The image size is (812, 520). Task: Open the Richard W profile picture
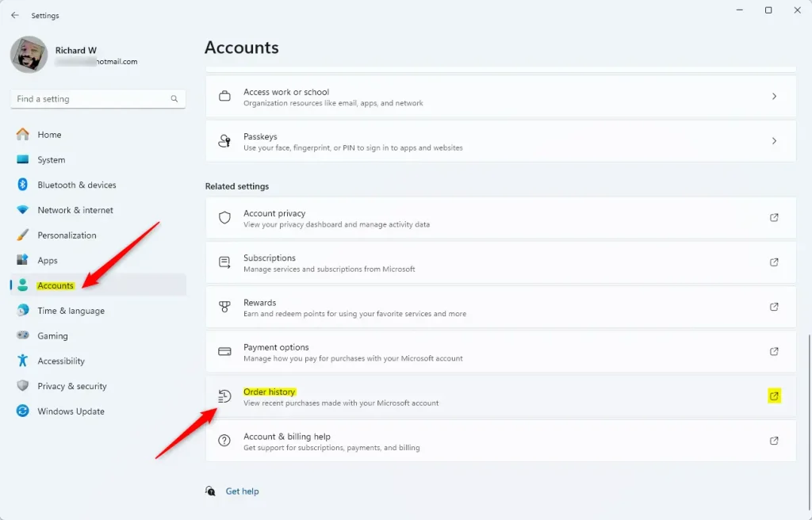(29, 55)
